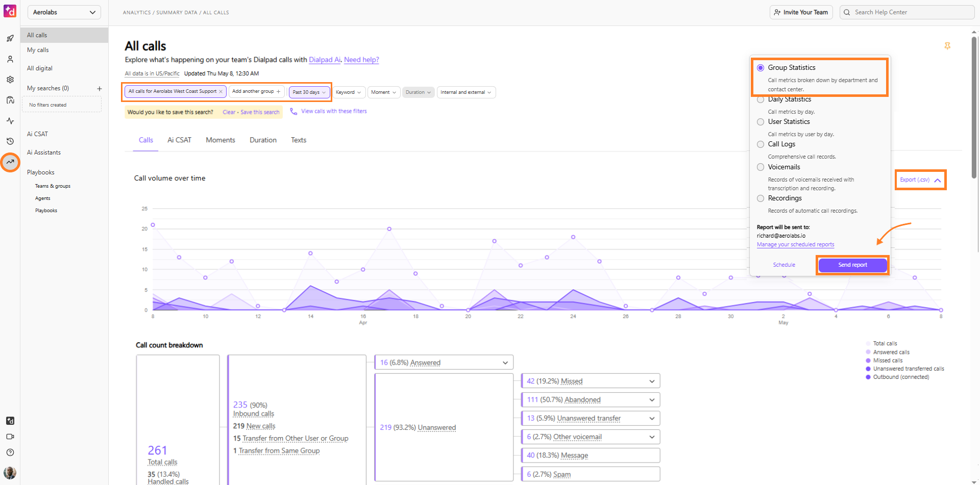This screenshot has width=980, height=485.
Task: Select the Group Statistics radio option
Action: coord(761,68)
